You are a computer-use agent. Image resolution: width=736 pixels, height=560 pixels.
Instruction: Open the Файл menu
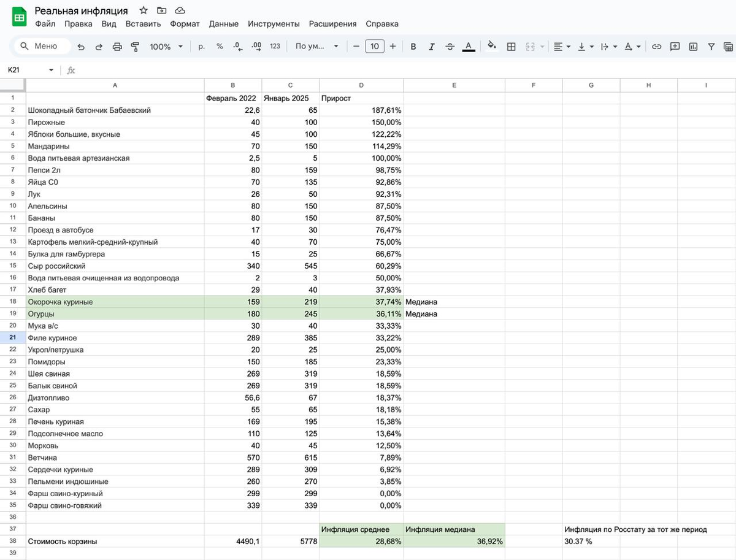coord(45,24)
